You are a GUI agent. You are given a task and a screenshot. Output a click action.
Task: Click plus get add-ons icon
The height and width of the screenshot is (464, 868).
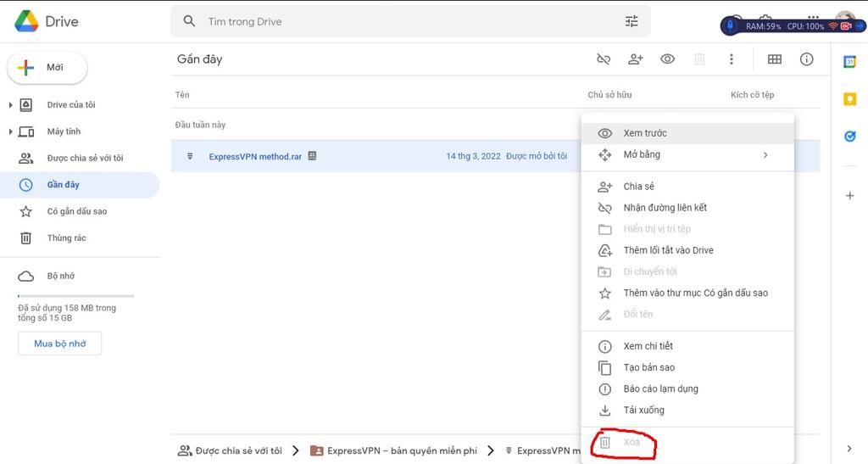click(849, 195)
